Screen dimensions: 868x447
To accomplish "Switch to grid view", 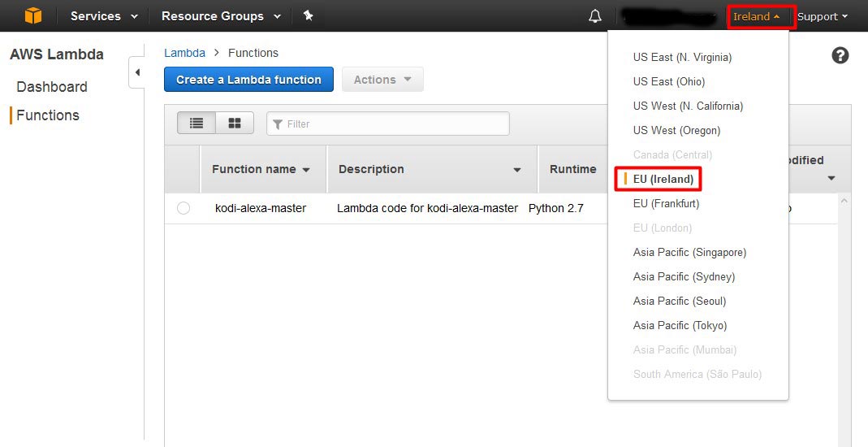I will click(x=235, y=123).
